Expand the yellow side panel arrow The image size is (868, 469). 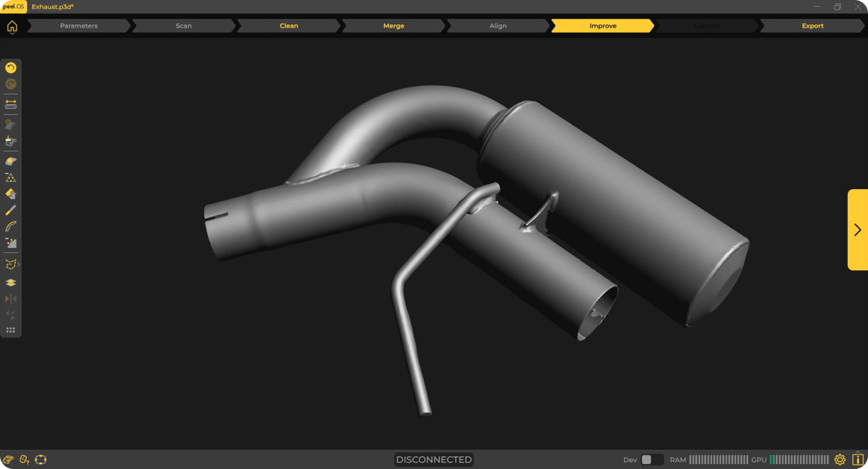[x=857, y=229]
